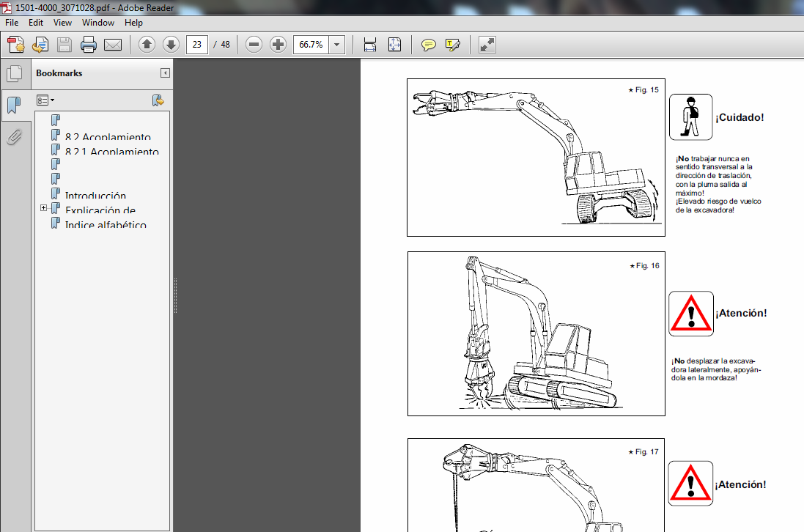This screenshot has height=532, width=804.
Task: Add a sticky note comment
Action: [x=428, y=45]
